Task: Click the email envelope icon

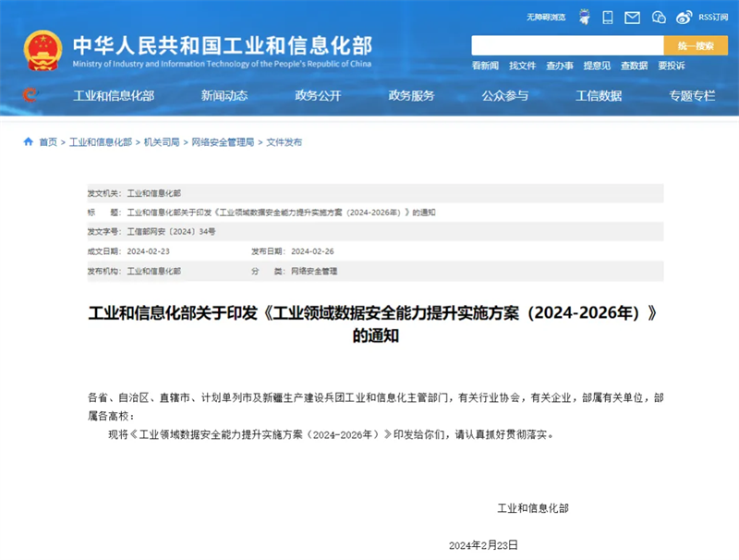Action: pyautogui.click(x=633, y=17)
